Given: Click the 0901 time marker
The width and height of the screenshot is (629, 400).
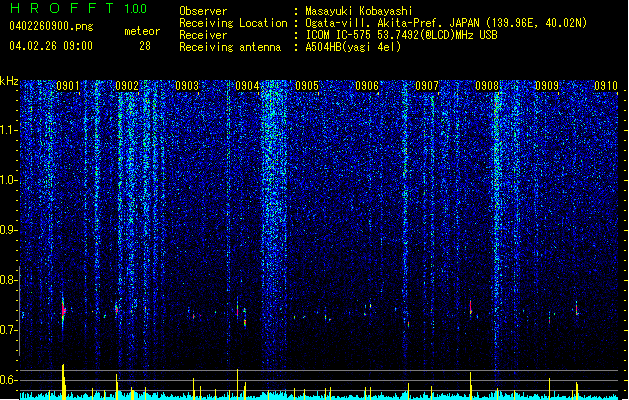Looking at the screenshot, I should click(x=68, y=86).
